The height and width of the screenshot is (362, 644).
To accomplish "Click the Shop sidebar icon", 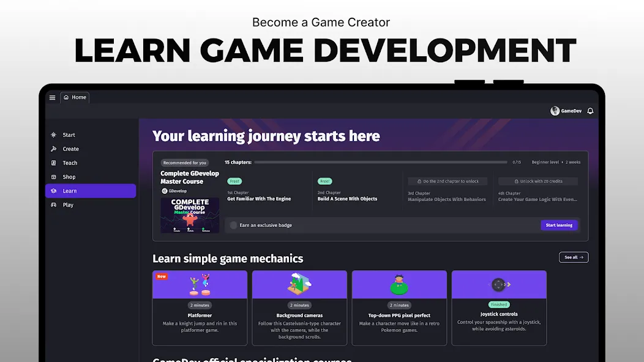I will [53, 177].
